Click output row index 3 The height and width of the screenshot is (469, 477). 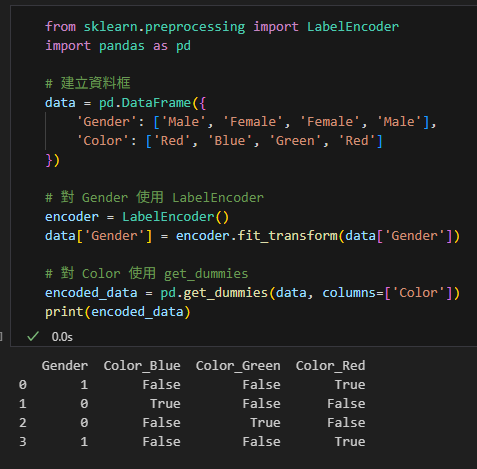pyautogui.click(x=23, y=442)
